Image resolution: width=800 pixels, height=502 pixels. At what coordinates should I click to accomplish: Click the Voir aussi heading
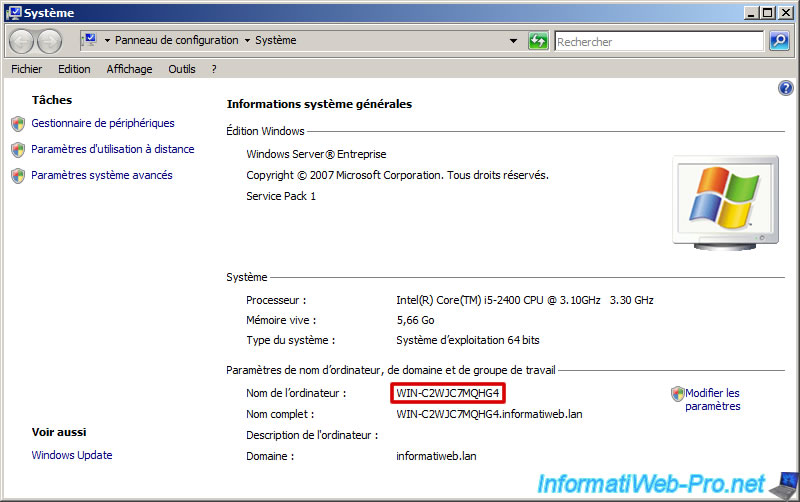(59, 432)
